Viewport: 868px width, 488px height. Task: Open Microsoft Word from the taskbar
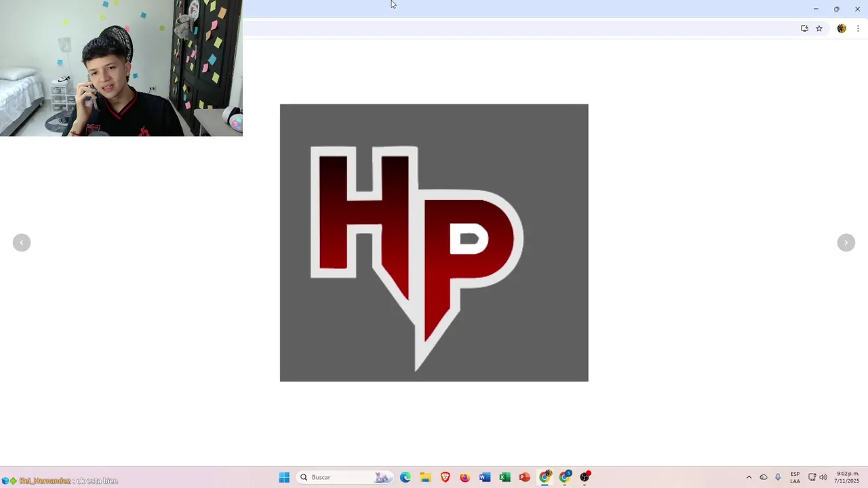[485, 477]
